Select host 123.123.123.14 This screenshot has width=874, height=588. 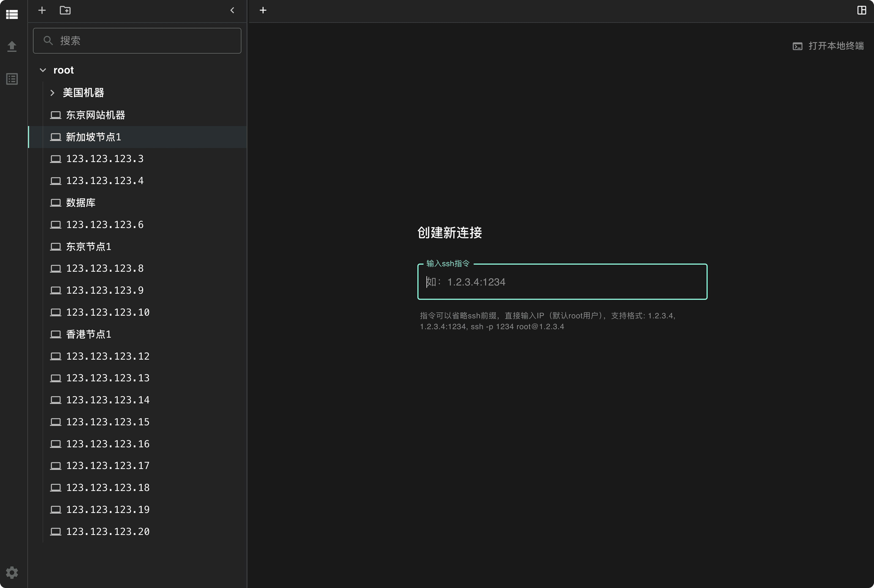(137, 400)
